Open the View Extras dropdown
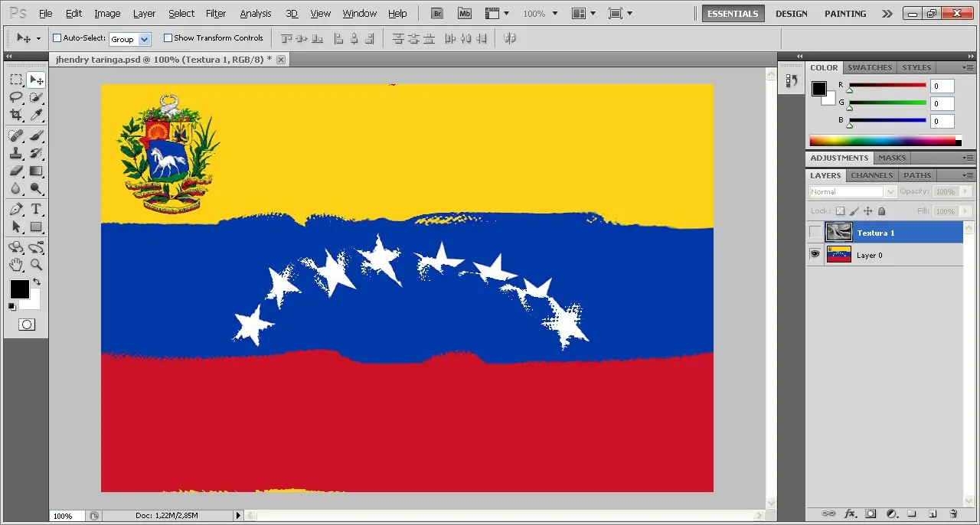Viewport: 980px width, 525px height. [497, 13]
